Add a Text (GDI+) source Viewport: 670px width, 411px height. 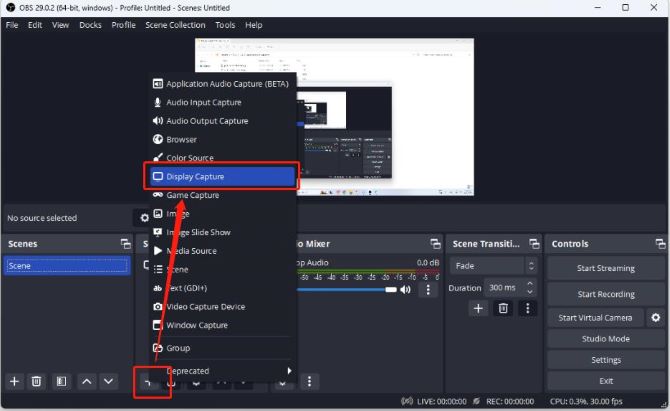click(x=221, y=288)
